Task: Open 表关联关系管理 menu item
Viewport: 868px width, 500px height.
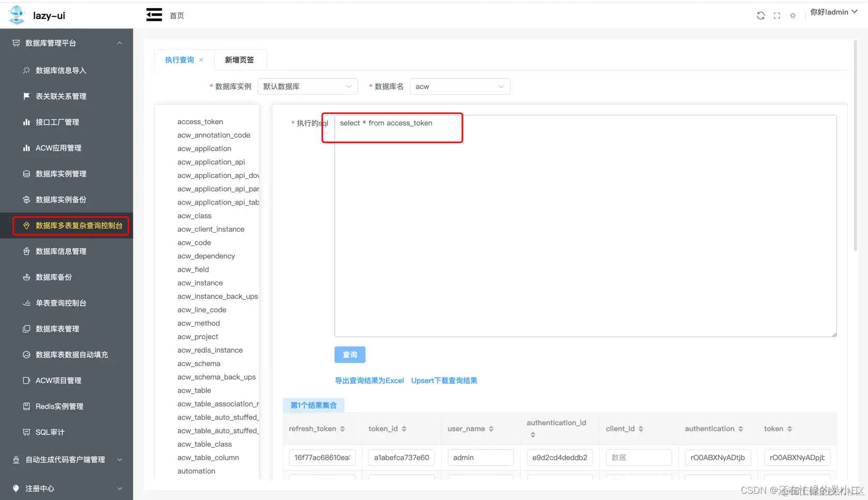Action: pos(61,96)
